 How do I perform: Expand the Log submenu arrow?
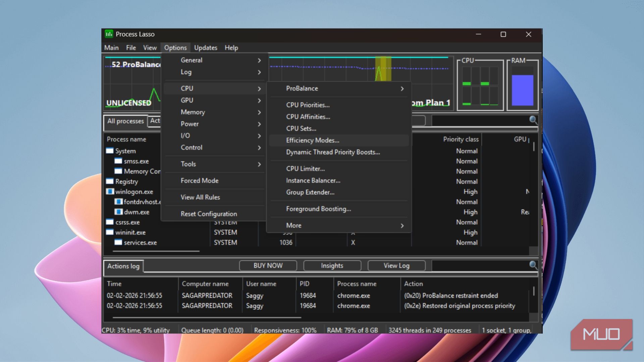pos(259,72)
